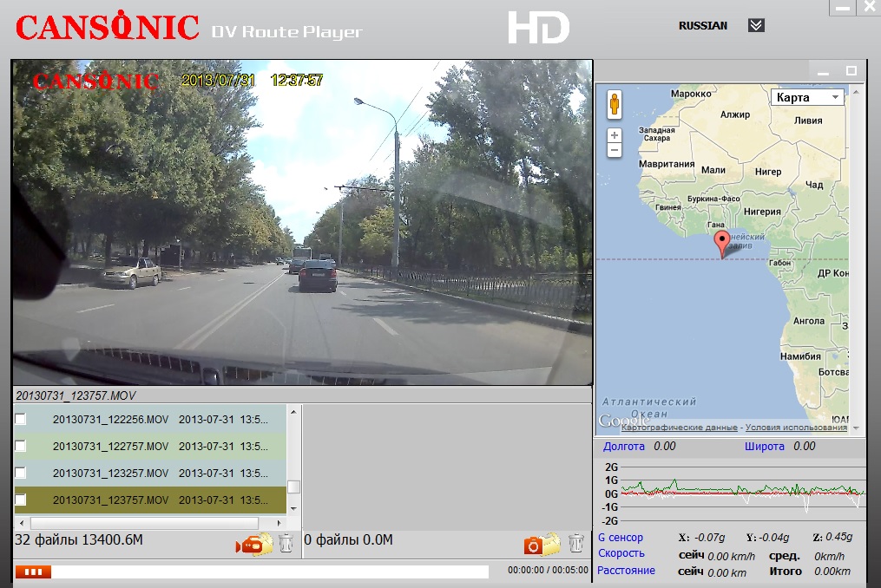Open video folder with camcorder icon
The width and height of the screenshot is (881, 588).
[x=254, y=544]
